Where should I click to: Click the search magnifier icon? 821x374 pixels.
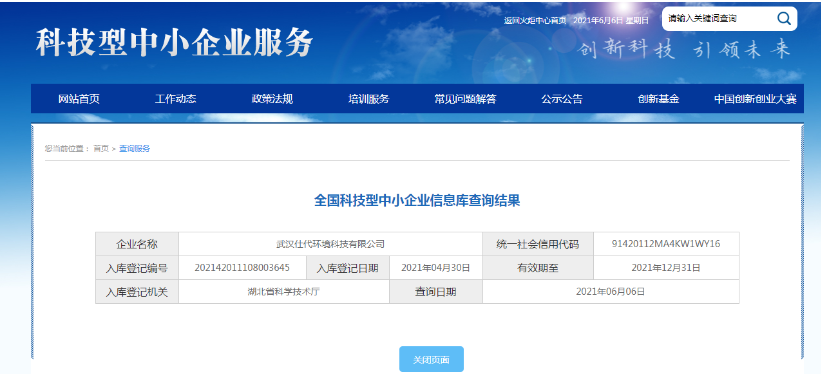point(783,19)
